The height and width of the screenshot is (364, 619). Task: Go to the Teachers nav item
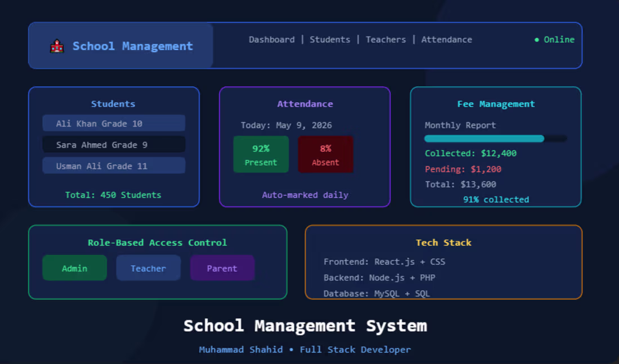pyautogui.click(x=385, y=39)
